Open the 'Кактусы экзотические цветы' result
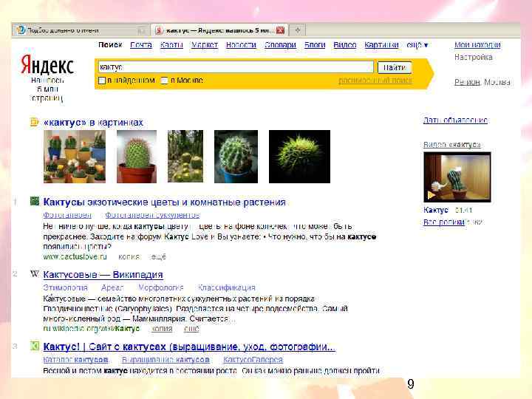Image resolution: width=532 pixels, height=399 pixels. click(x=165, y=202)
